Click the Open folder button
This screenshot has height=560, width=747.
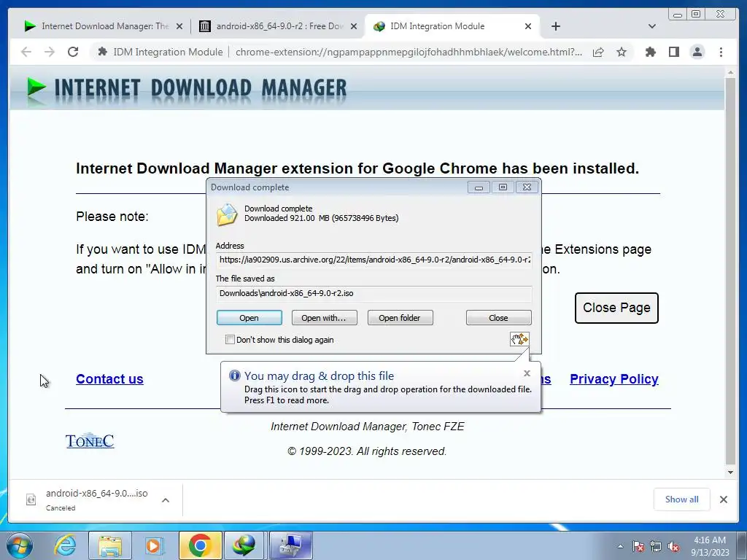tap(400, 318)
